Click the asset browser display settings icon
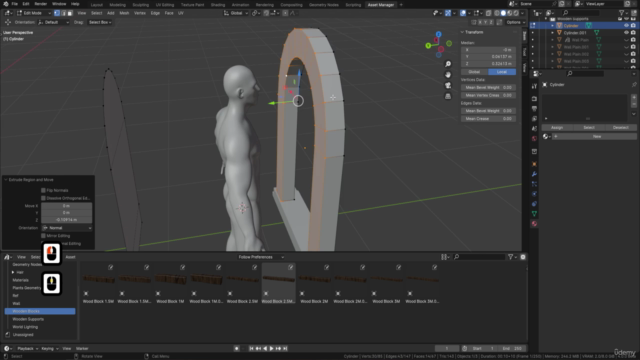The height and width of the screenshot is (360, 640). [444, 257]
